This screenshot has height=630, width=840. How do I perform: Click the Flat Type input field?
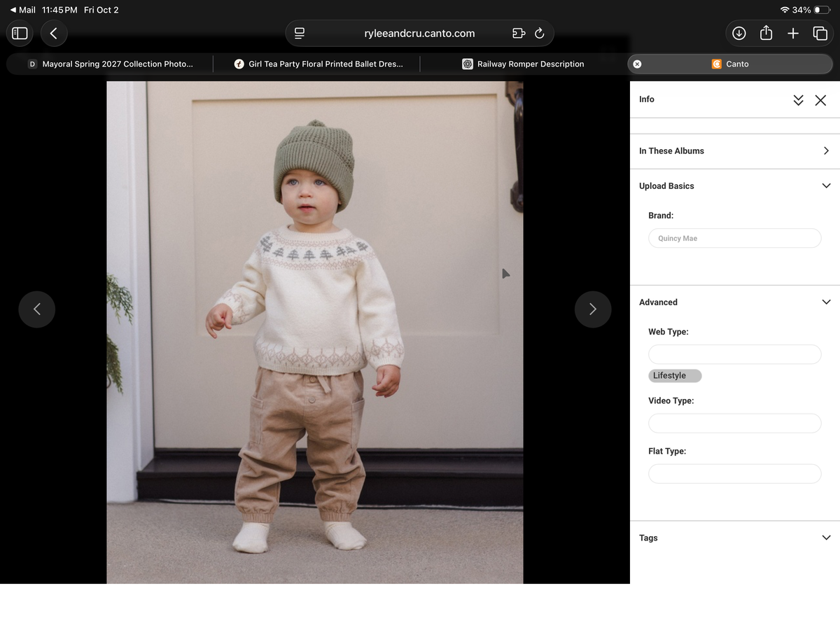pyautogui.click(x=734, y=474)
